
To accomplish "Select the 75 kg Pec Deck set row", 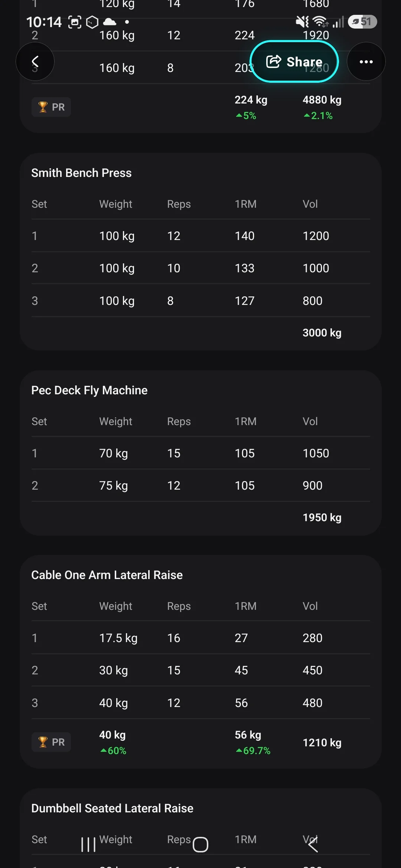I will 201,486.
